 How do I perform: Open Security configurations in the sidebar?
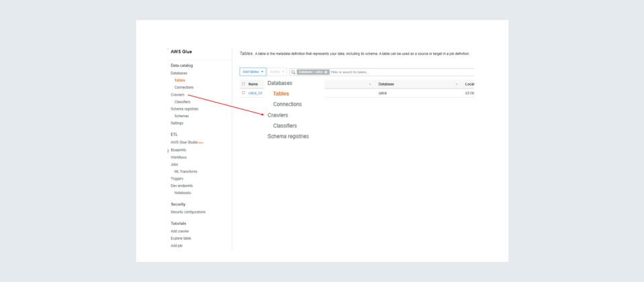(188, 212)
